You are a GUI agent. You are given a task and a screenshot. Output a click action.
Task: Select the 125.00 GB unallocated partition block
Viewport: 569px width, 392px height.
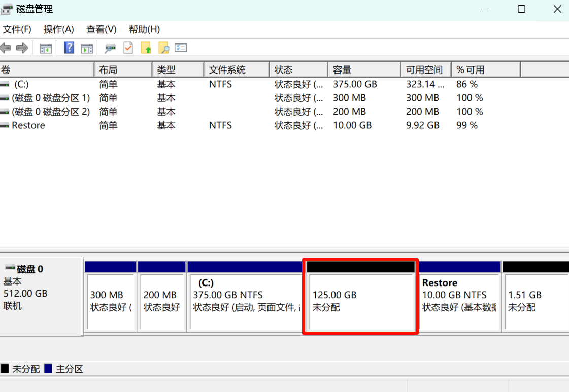coord(360,301)
